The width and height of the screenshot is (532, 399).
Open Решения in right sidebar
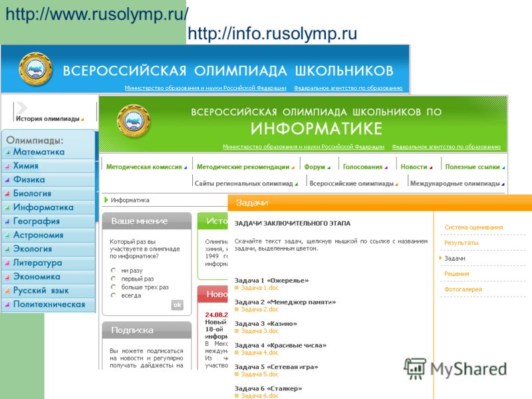457,274
